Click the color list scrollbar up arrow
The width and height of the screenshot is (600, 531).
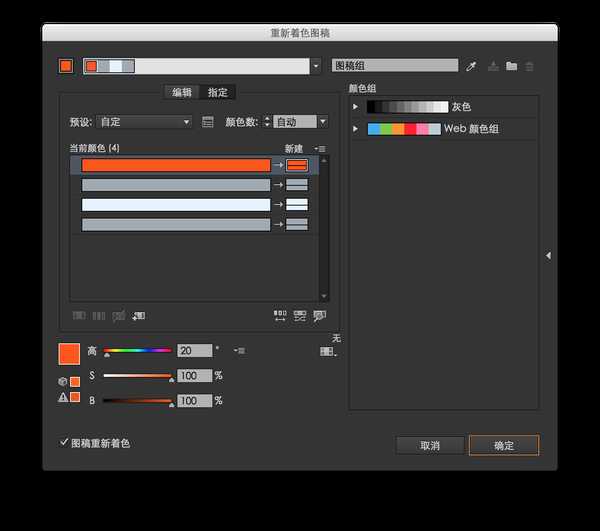coord(324,161)
